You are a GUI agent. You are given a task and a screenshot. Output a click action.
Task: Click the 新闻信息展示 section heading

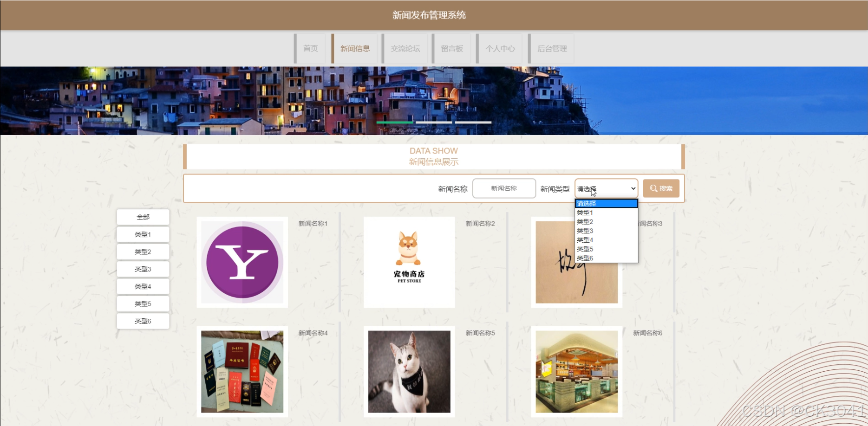434,162
